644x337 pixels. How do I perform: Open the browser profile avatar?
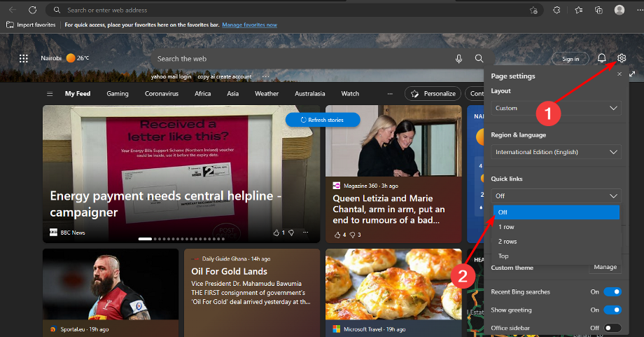pos(619,10)
